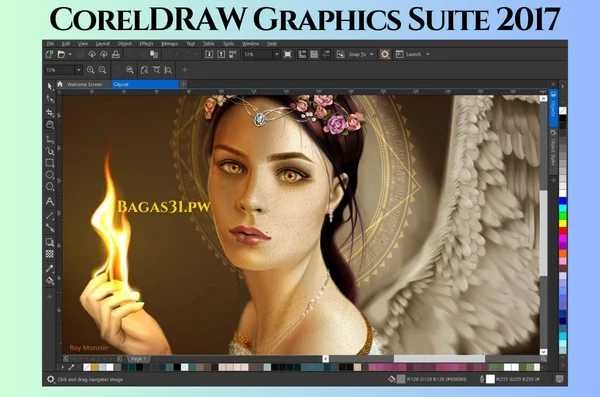Click the plus button next to document tabs
600x397 pixels.
[184, 84]
